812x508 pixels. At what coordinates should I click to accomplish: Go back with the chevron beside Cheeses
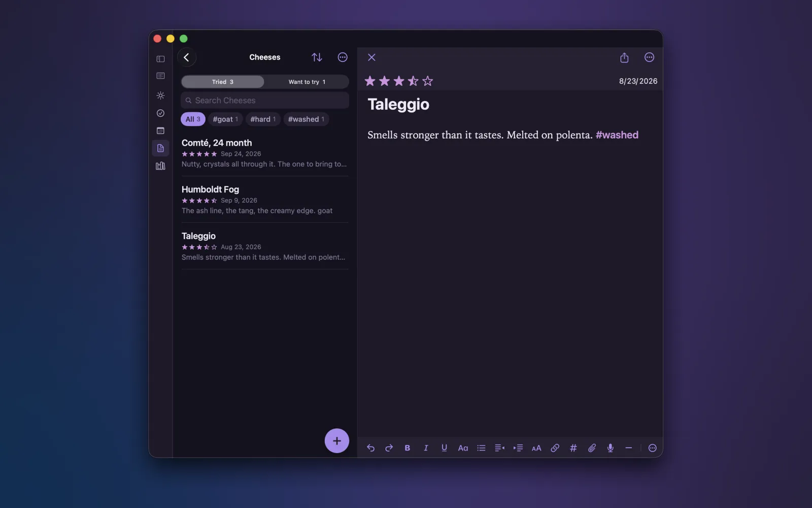point(187,57)
